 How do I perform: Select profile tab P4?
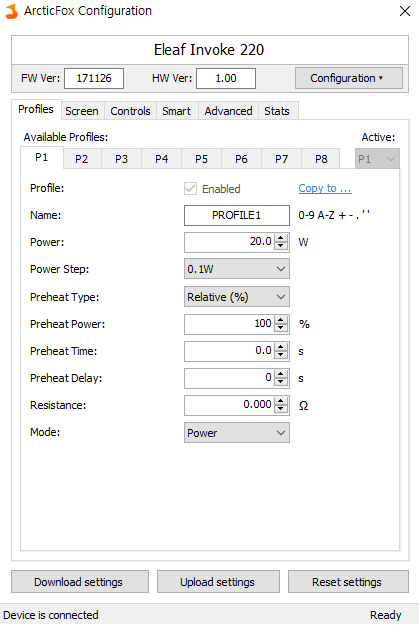(161, 159)
